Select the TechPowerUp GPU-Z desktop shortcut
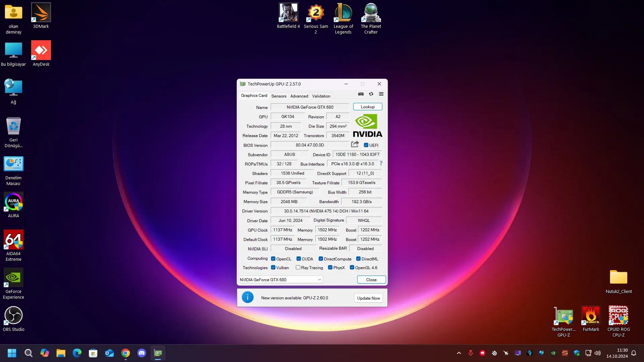Screen dimensions: 644x362 [x=563, y=321]
